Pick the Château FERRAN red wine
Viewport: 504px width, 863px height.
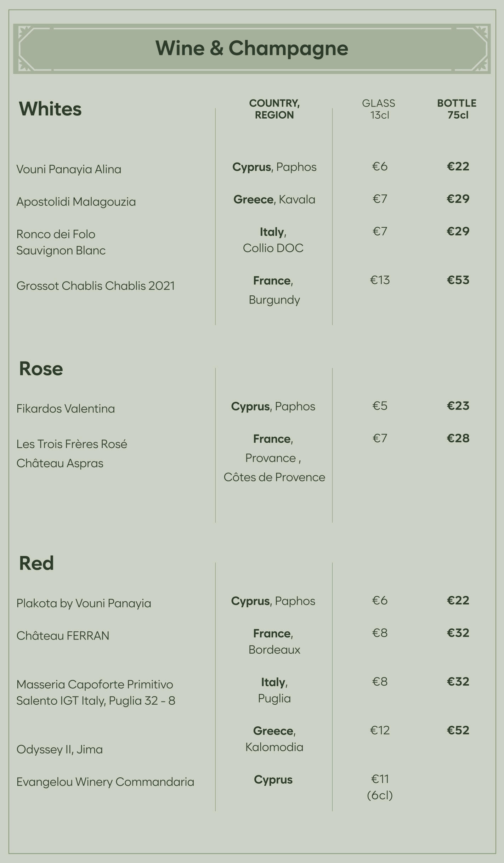63,636
